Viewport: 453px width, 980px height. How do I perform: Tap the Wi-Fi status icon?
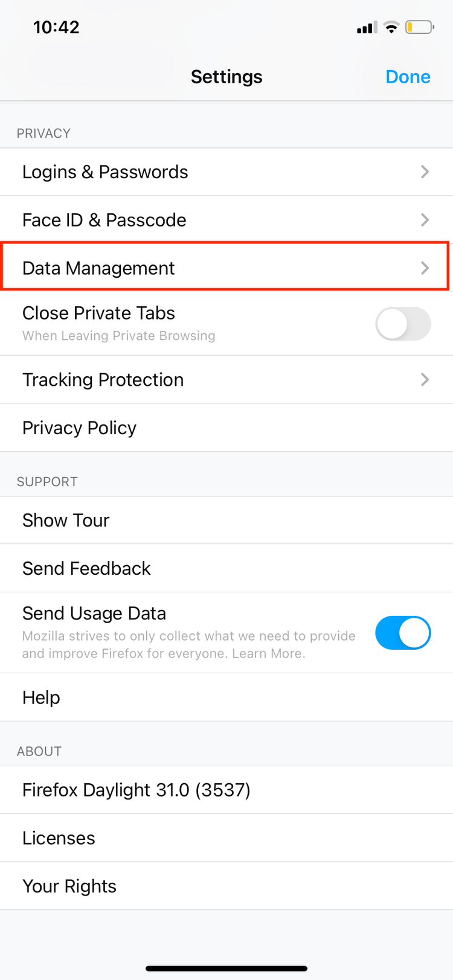tap(391, 27)
